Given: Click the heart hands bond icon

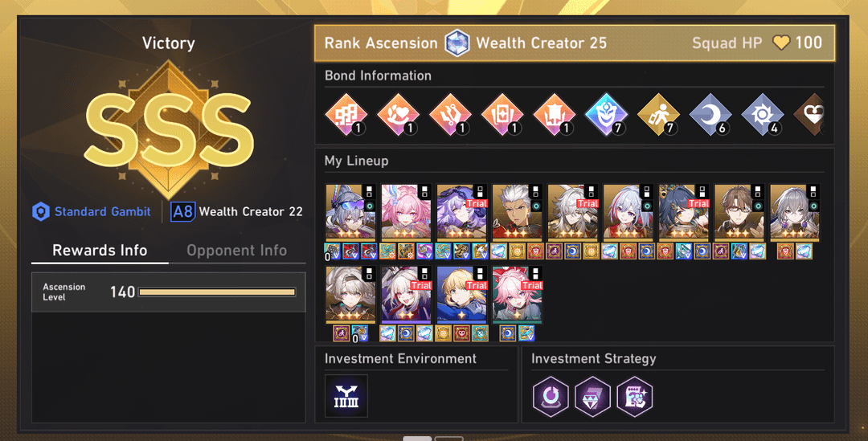Looking at the screenshot, I should [398, 115].
